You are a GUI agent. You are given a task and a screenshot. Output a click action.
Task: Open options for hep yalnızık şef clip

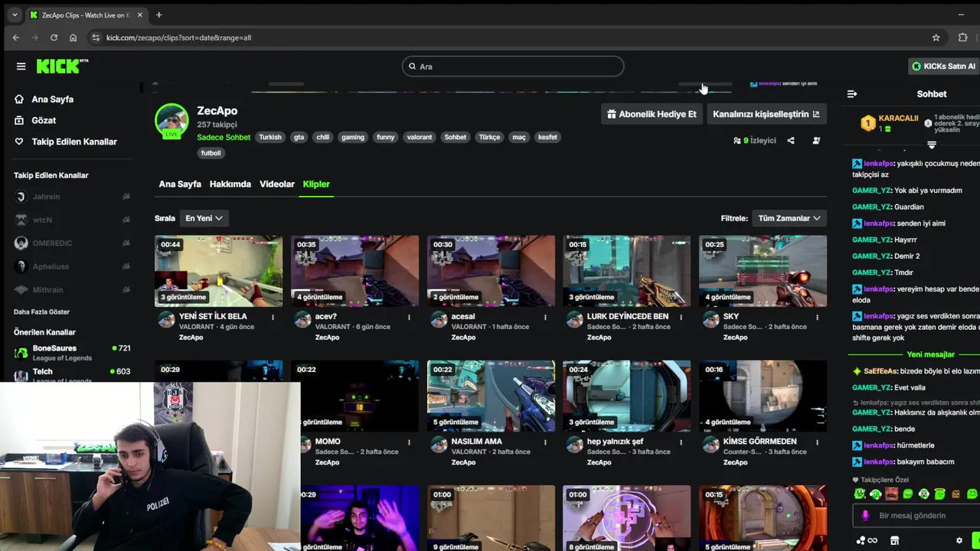click(681, 442)
